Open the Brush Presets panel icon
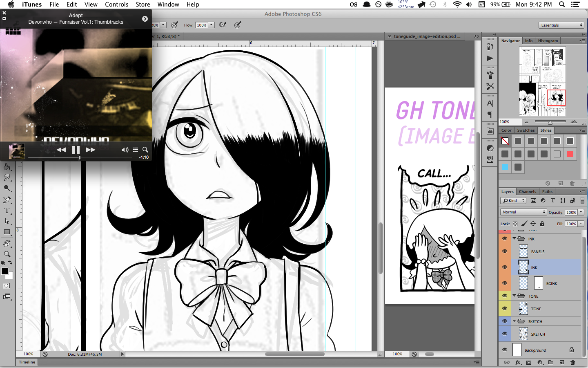 coord(490,75)
